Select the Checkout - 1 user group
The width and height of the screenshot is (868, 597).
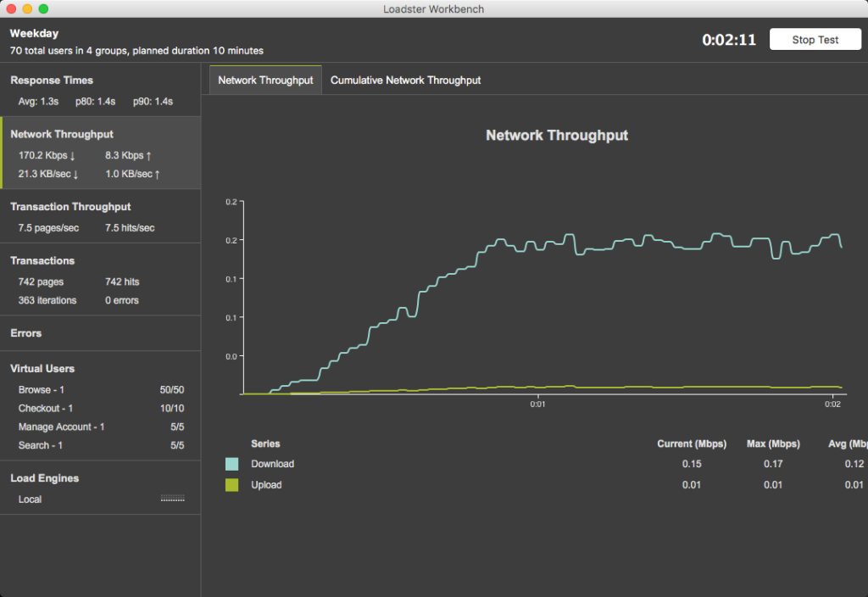(x=45, y=408)
